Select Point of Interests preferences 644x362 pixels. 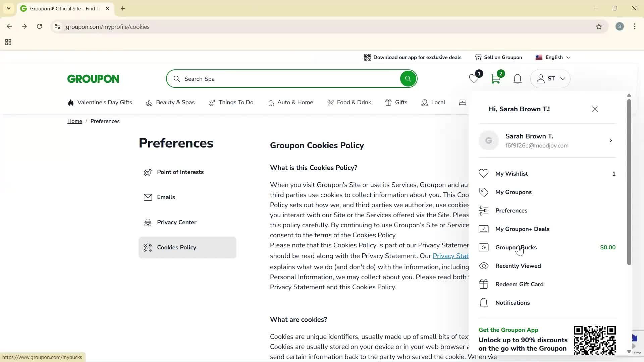[x=180, y=172]
